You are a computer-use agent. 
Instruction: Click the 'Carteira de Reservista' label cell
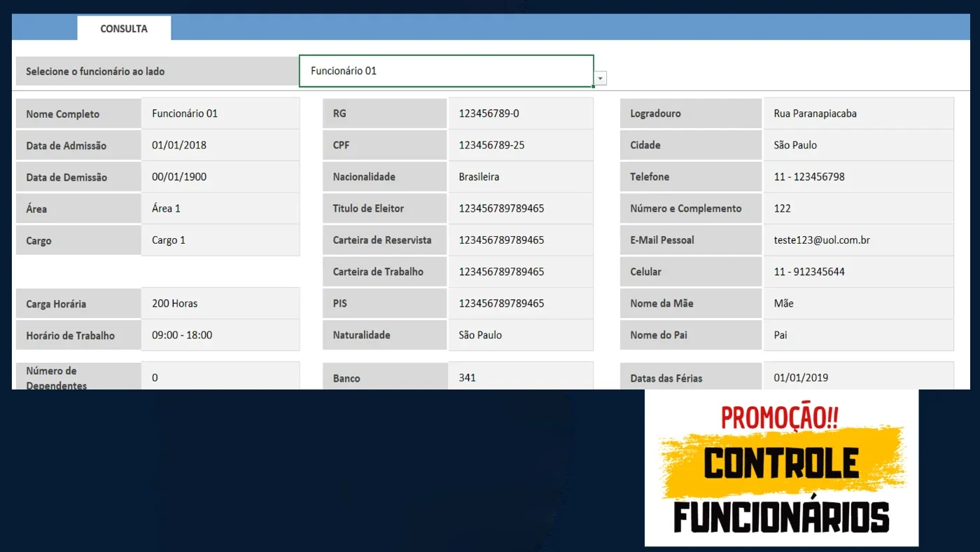point(384,240)
